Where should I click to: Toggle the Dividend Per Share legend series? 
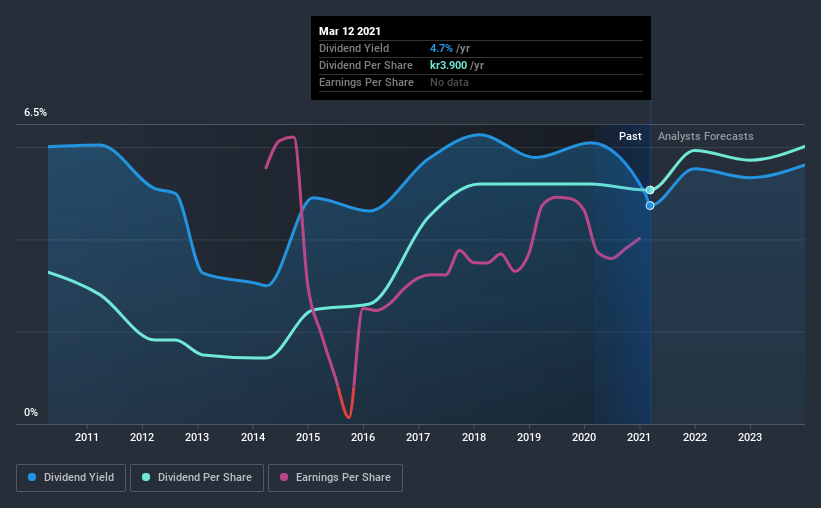[197, 478]
